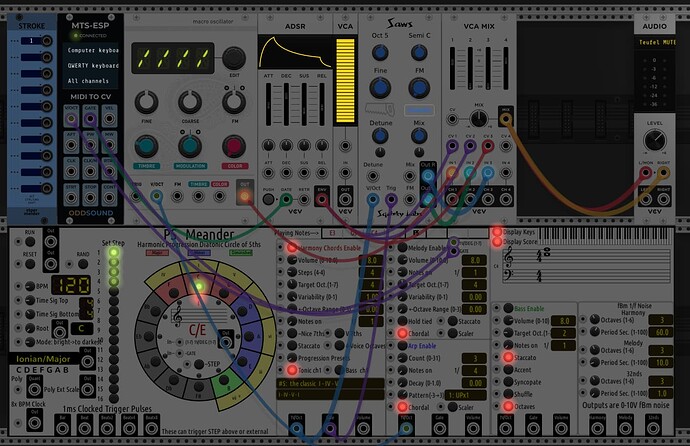Click the AUDIO module LEVEL knob
The image size is (690, 446).
[x=654, y=141]
